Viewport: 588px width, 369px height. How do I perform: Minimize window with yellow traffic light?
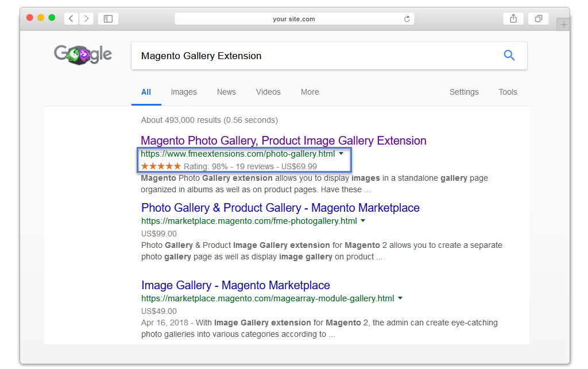[41, 18]
